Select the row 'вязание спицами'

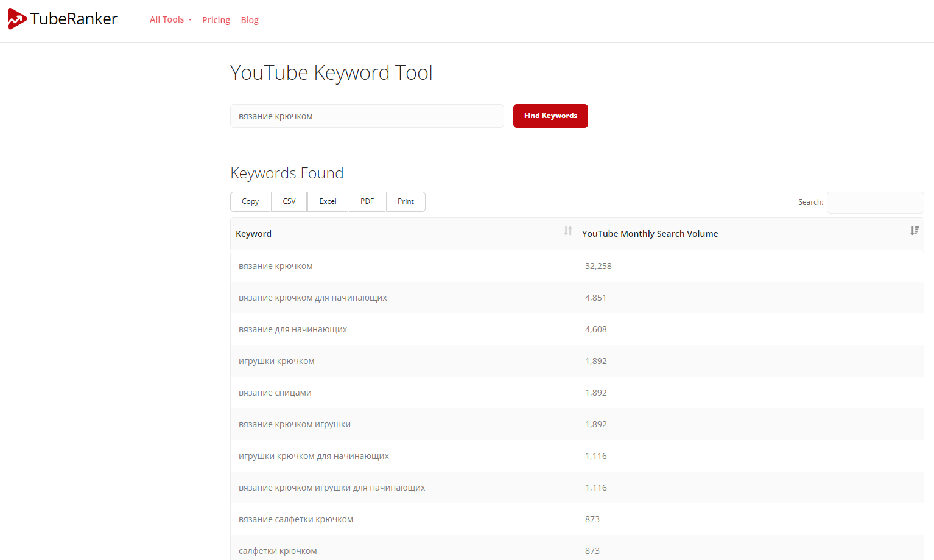275,393
